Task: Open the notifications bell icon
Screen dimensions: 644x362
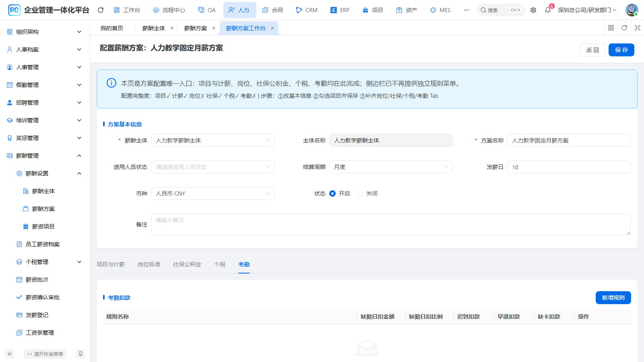Action: pos(547,10)
